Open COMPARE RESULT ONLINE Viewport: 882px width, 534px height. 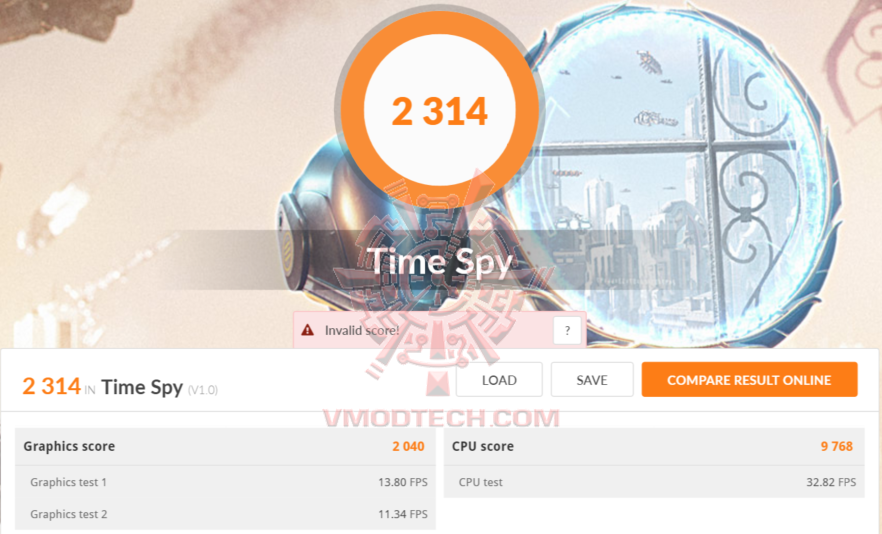749,380
